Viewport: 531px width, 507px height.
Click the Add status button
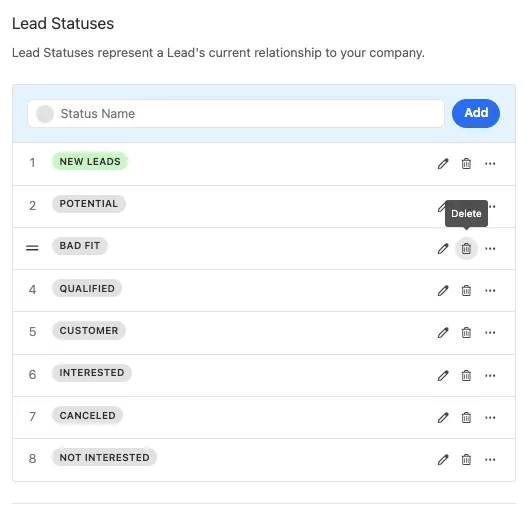476,113
